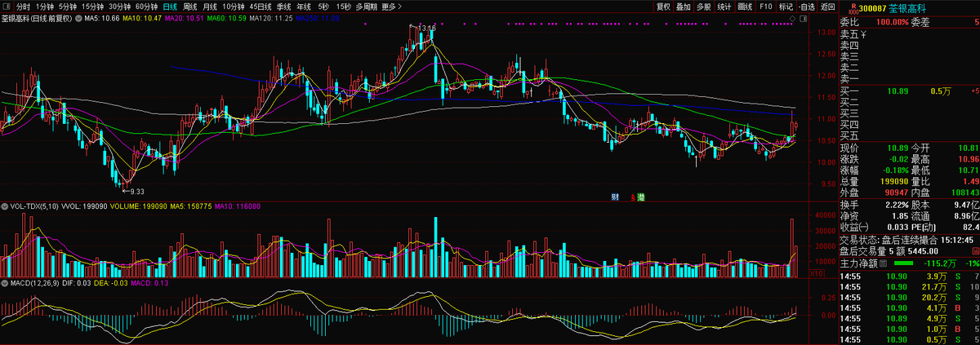980x345 pixels.
Task: Click the 复权 button
Action: coord(663,7)
